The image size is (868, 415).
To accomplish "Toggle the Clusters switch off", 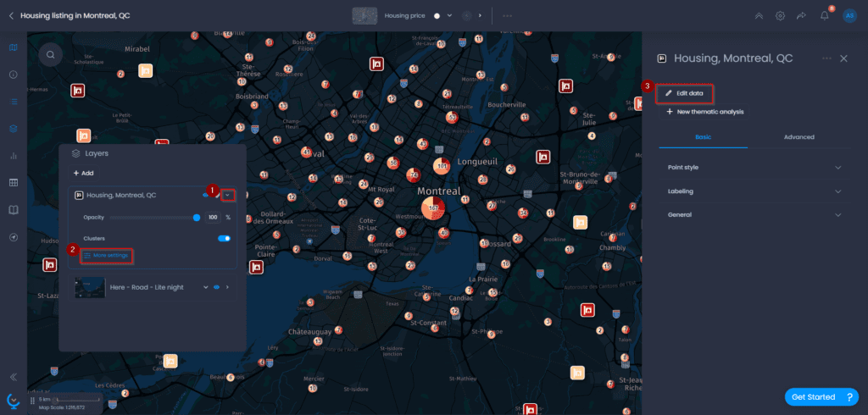I will pyautogui.click(x=224, y=238).
